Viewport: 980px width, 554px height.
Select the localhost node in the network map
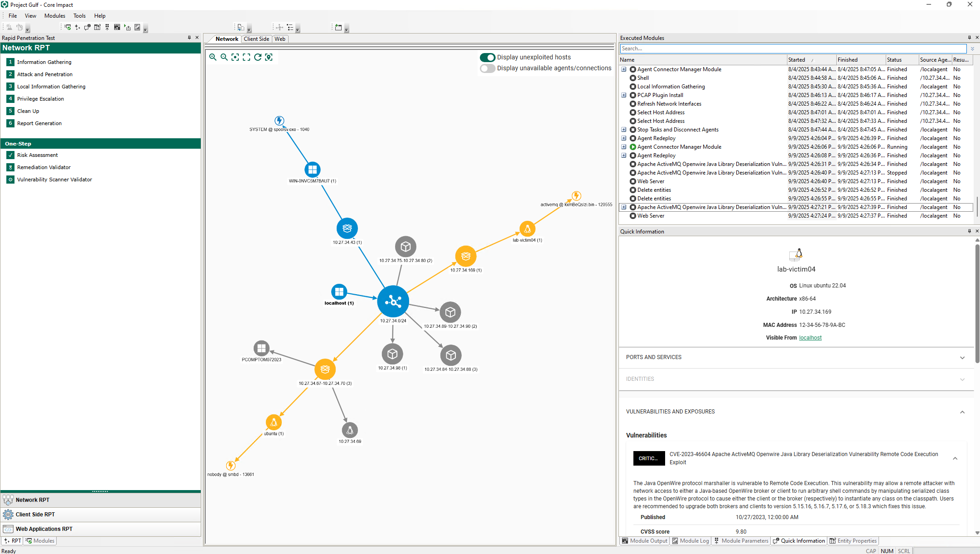pos(339,292)
